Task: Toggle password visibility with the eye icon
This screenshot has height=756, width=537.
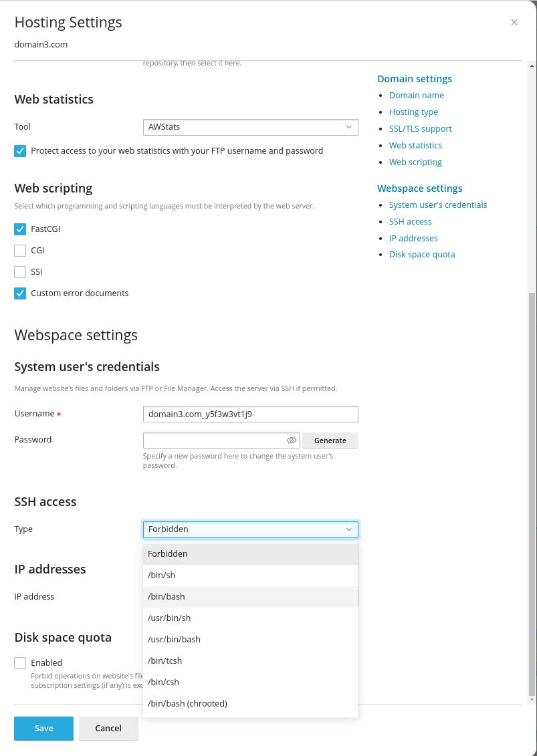Action: coord(292,440)
